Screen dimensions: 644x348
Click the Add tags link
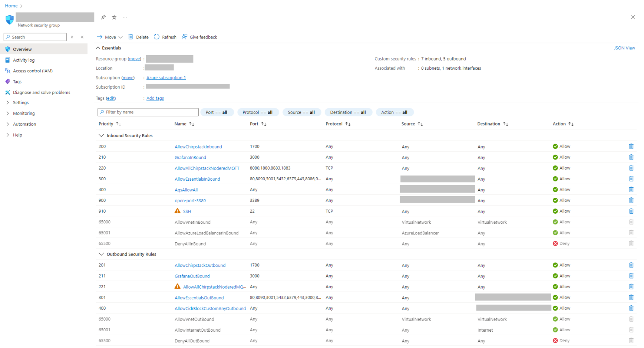pos(155,98)
